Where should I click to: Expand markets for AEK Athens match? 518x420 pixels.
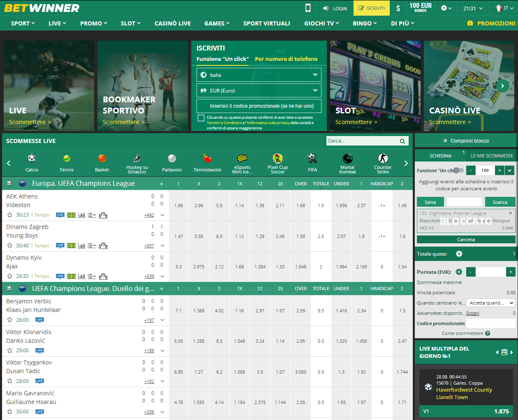pyautogui.click(x=162, y=215)
